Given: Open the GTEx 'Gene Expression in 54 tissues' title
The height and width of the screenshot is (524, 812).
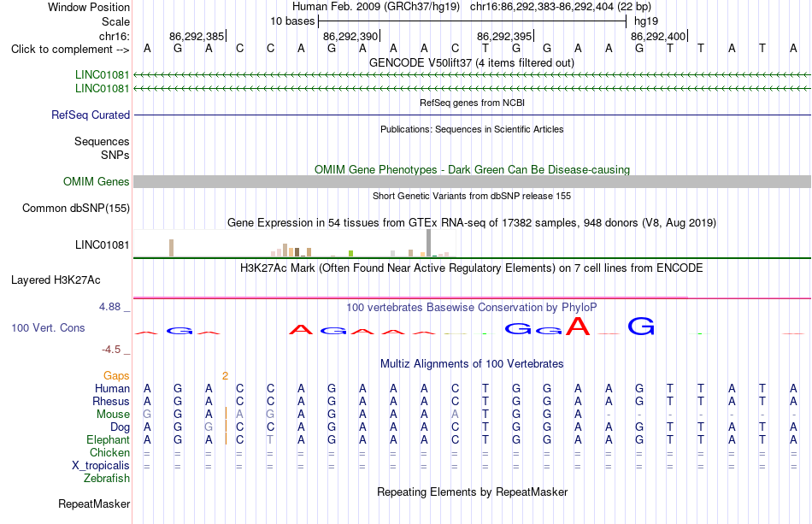Looking at the screenshot, I should point(472,222).
